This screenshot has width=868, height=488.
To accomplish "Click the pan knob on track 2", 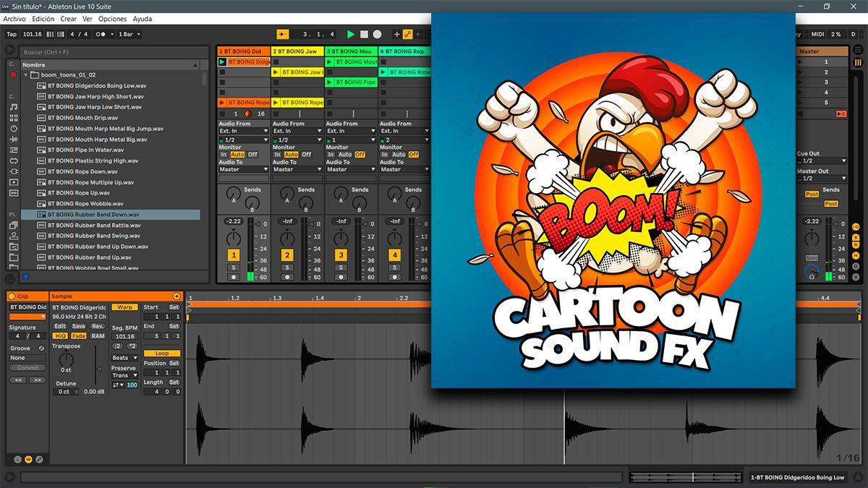I will pos(287,238).
